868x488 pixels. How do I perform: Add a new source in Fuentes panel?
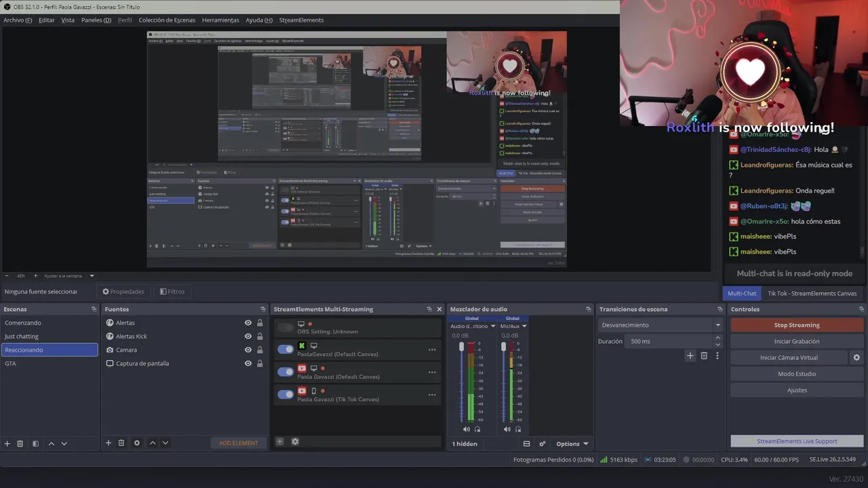coord(108,443)
